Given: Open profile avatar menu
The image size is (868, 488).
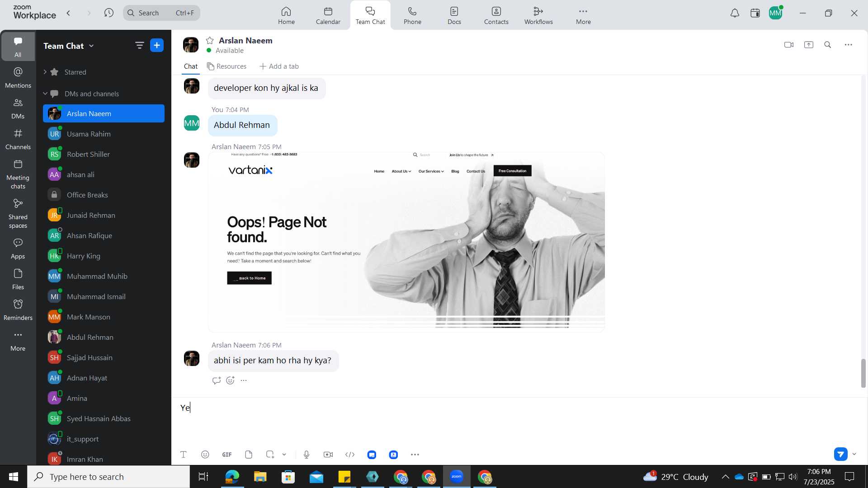Looking at the screenshot, I should pyautogui.click(x=776, y=13).
